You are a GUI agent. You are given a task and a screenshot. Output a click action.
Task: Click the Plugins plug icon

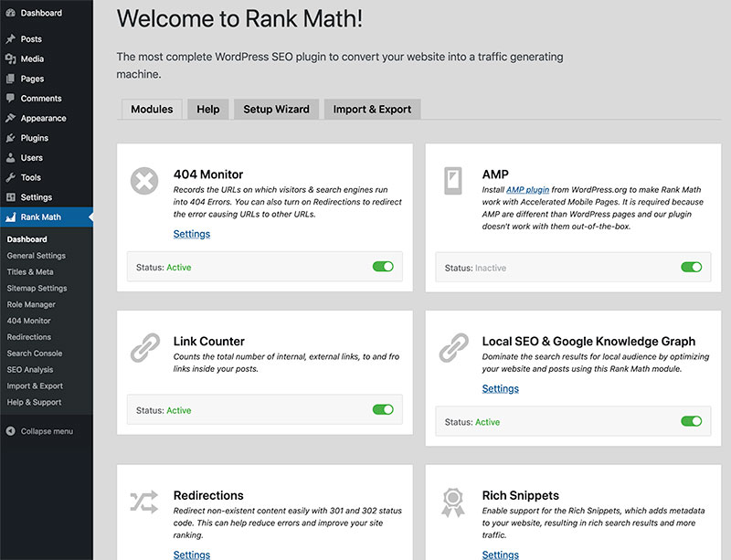(10, 138)
